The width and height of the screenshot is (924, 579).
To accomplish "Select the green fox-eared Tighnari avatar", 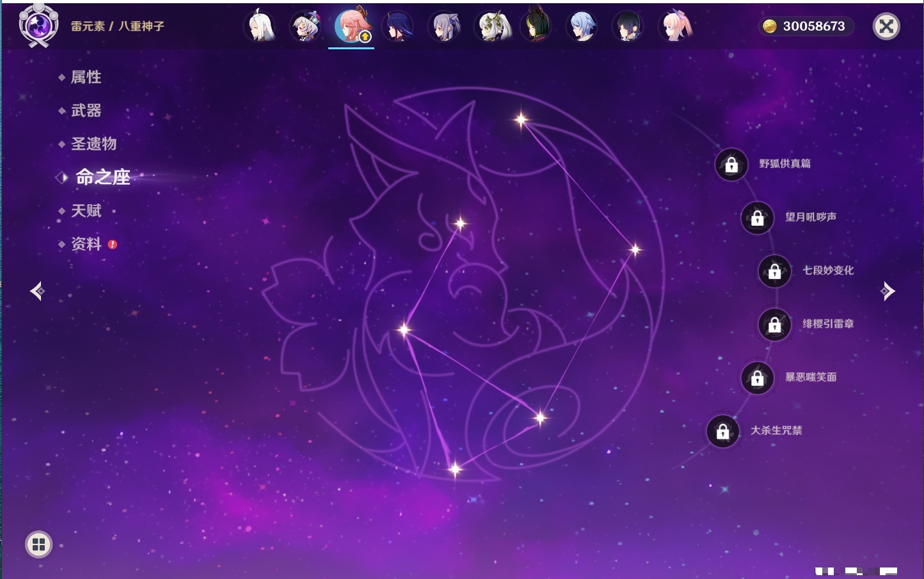I will tap(536, 26).
